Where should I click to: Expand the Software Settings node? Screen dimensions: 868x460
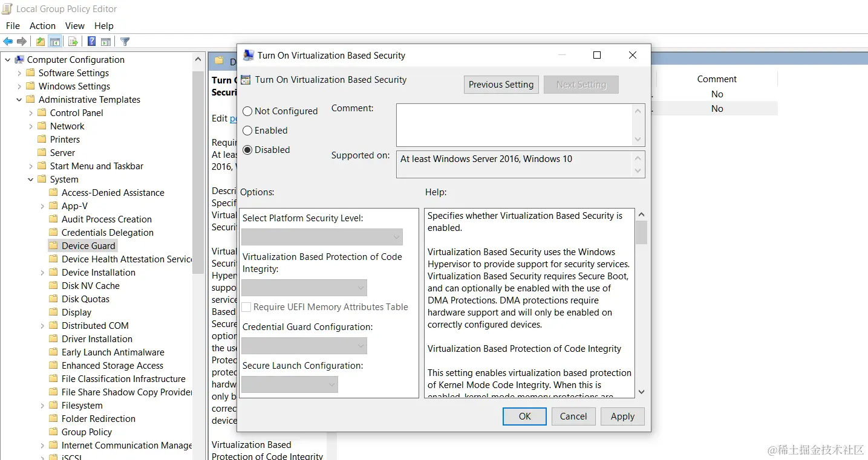pyautogui.click(x=19, y=73)
